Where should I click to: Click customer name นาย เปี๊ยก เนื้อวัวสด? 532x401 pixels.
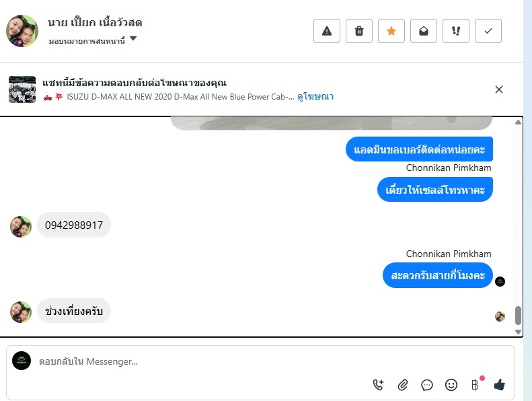tap(95, 23)
